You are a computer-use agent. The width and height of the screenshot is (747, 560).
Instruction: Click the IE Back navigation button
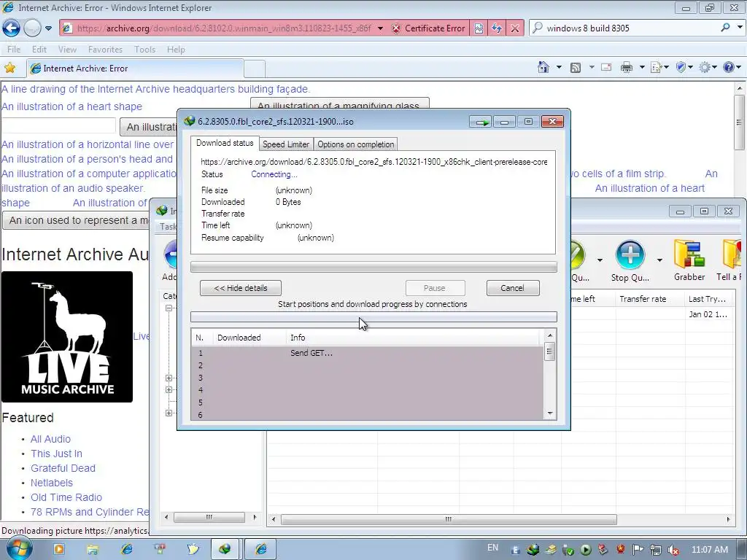pyautogui.click(x=12, y=28)
